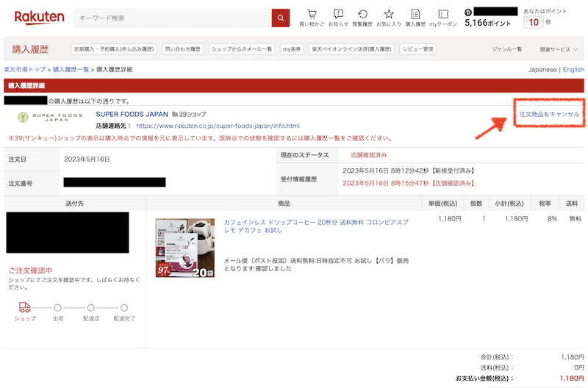Image resolution: width=588 pixels, height=388 pixels.
Task: Click the SUPER FOODS JAPAN shop logo
Action: (x=50, y=117)
